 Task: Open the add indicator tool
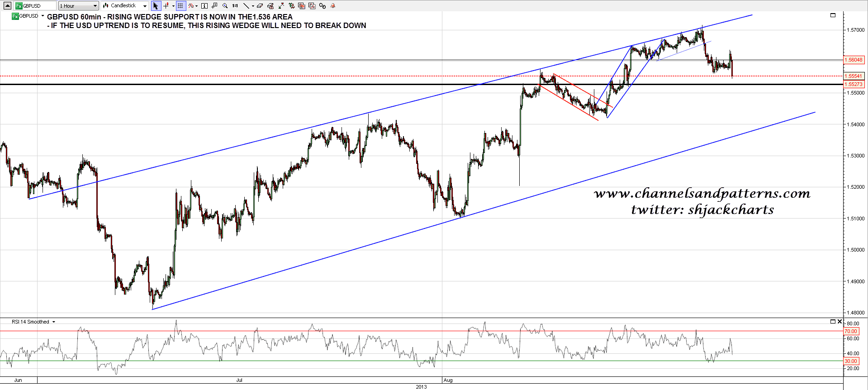[191, 6]
